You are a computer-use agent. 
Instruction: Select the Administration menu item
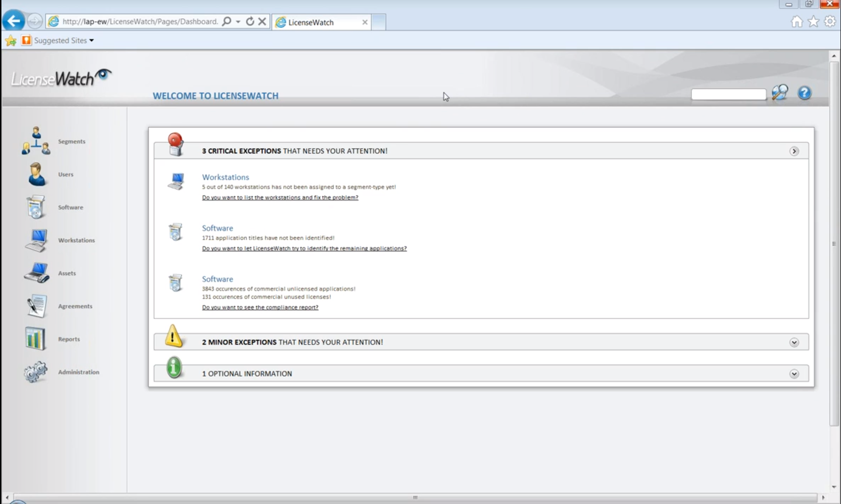pyautogui.click(x=79, y=372)
